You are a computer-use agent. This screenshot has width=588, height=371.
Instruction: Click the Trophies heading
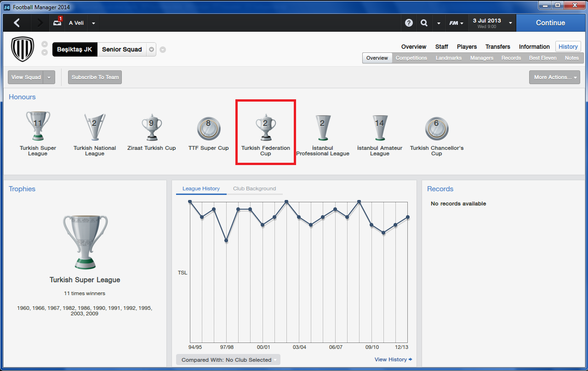[22, 189]
